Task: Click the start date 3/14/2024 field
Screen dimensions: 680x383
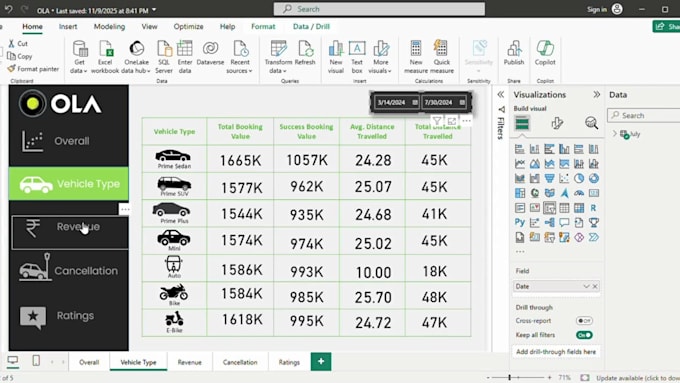Action: tap(391, 102)
